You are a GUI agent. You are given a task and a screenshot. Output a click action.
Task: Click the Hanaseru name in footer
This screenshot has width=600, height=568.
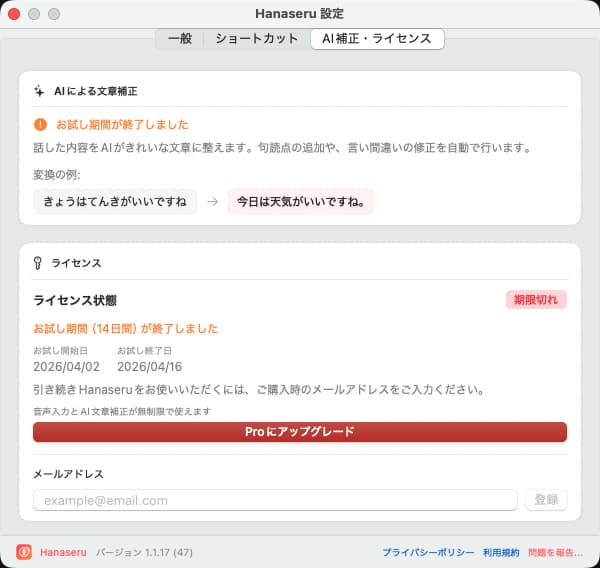click(63, 552)
